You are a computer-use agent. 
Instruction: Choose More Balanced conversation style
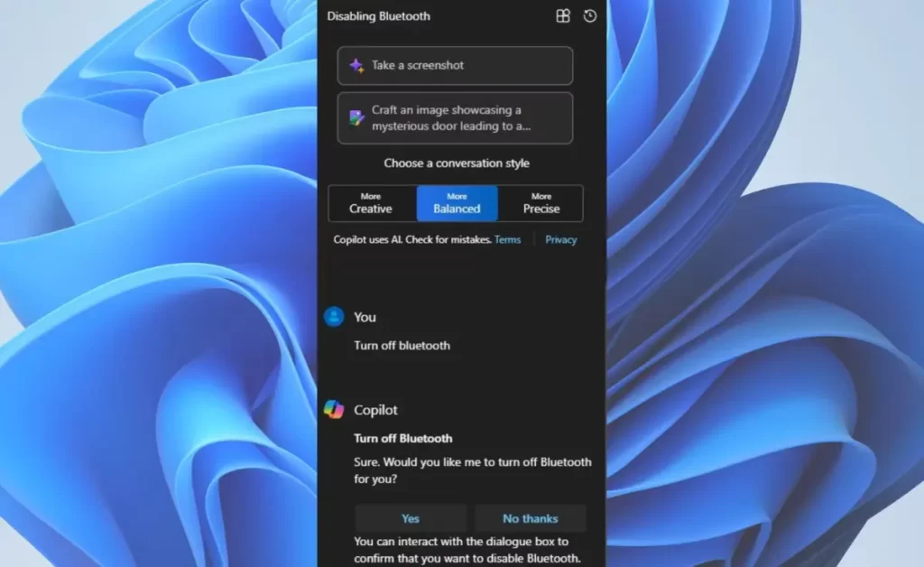point(457,203)
